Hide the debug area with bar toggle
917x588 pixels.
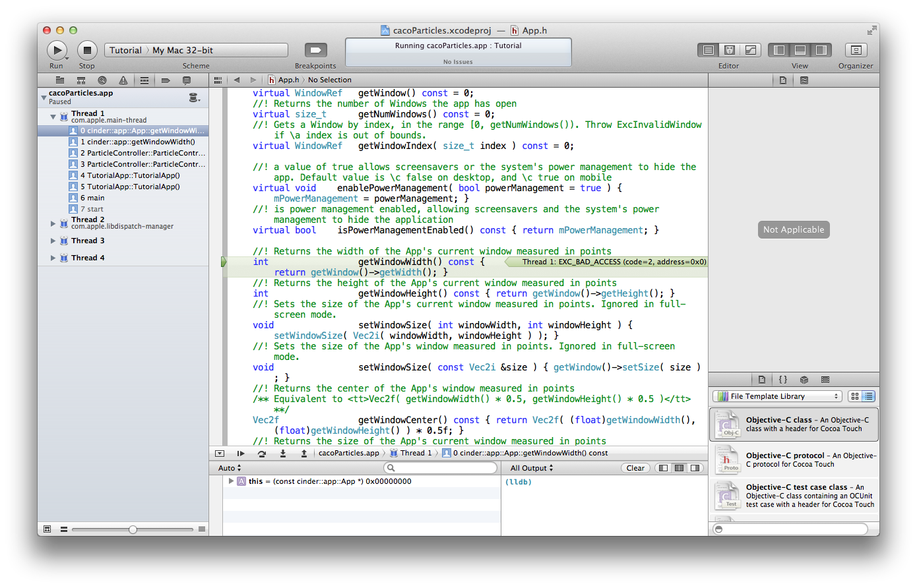[220, 454]
